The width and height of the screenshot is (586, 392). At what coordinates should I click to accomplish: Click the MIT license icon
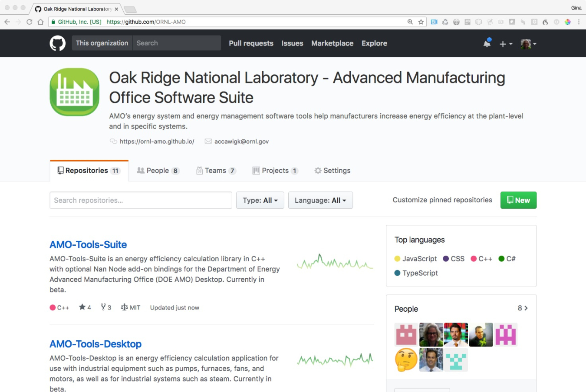[124, 307]
